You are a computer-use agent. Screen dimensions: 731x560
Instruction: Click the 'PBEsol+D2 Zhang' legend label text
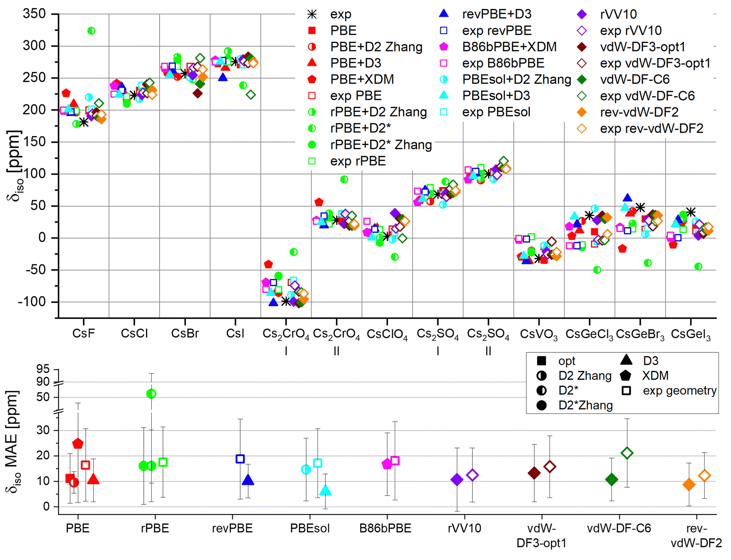point(517,79)
